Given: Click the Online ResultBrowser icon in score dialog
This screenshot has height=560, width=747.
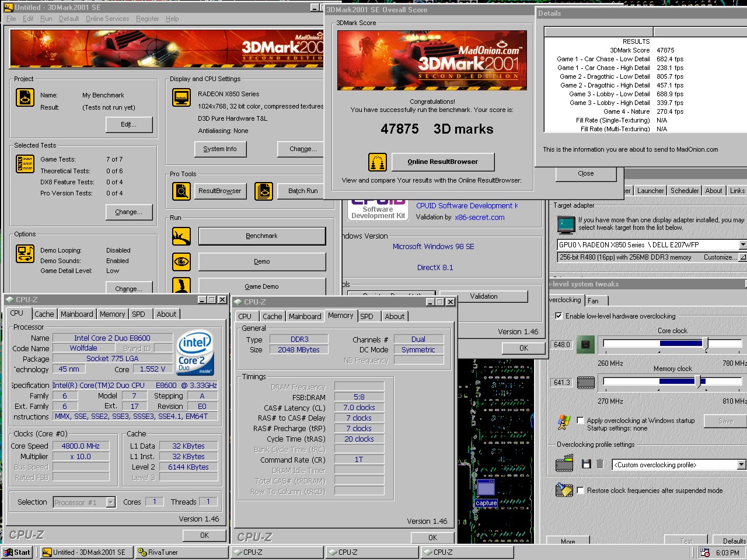Looking at the screenshot, I should (378, 162).
